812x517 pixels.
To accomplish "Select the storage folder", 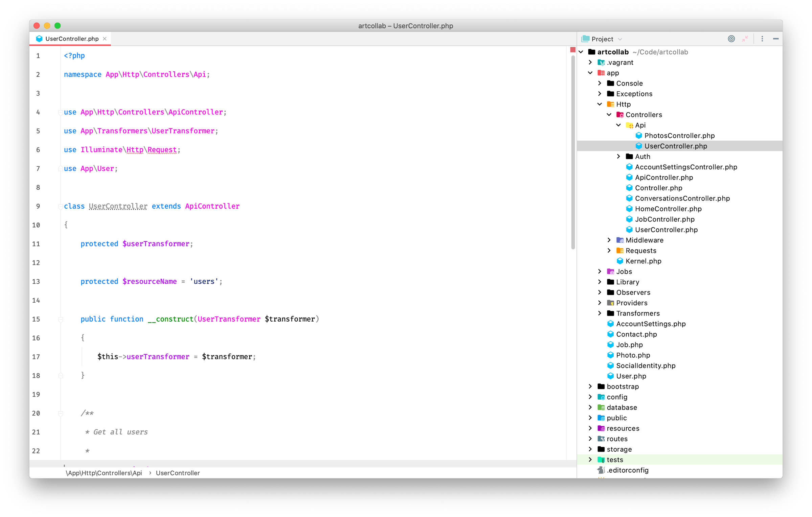I will (619, 449).
